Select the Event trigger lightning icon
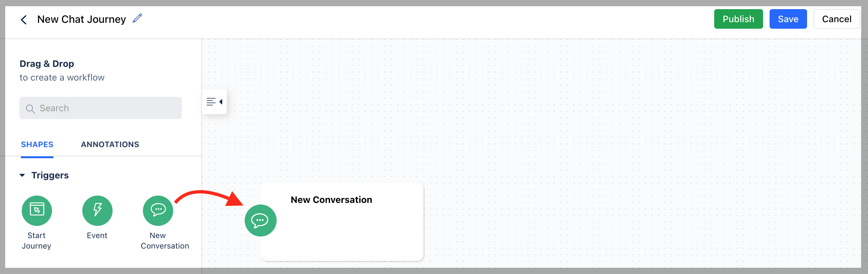Screen dimensions: 868x274 [97, 211]
